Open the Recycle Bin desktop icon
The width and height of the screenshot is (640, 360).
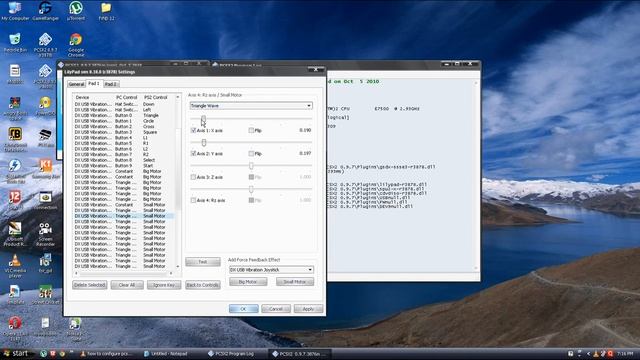[x=15, y=43]
